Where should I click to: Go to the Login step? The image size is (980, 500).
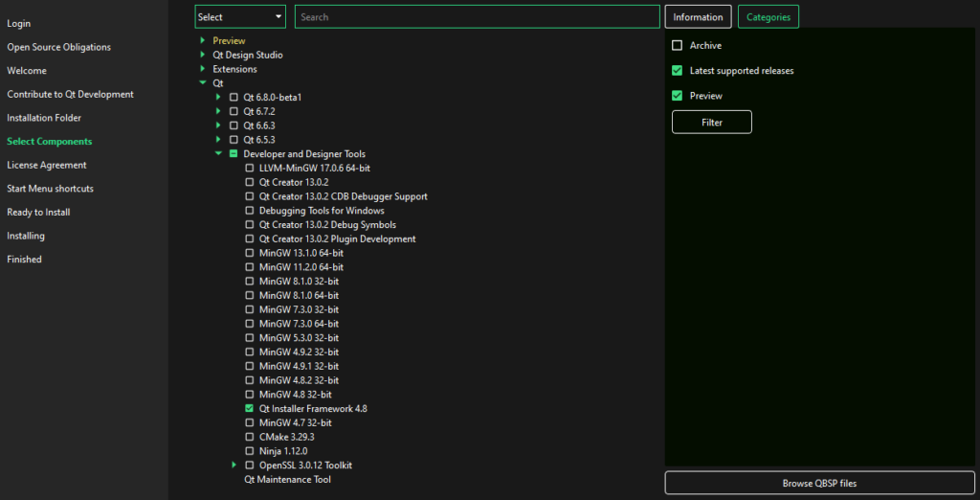coord(19,24)
